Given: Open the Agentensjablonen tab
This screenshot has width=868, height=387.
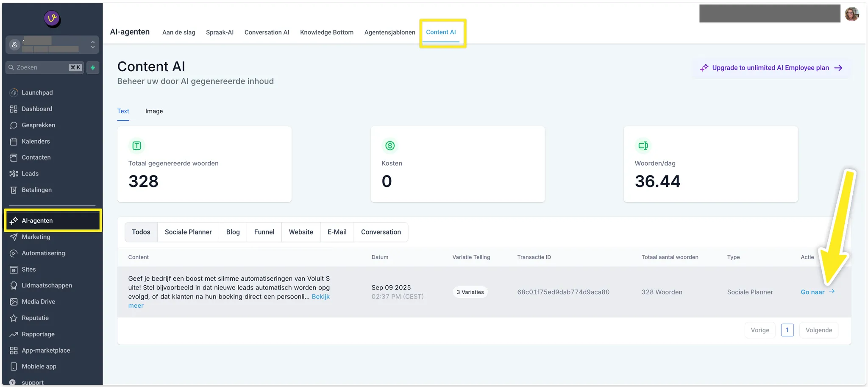Looking at the screenshot, I should 390,32.
